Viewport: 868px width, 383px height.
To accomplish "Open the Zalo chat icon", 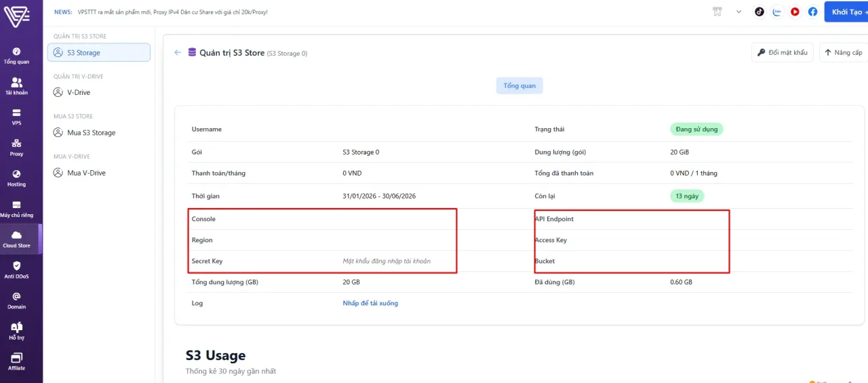I will (x=777, y=12).
